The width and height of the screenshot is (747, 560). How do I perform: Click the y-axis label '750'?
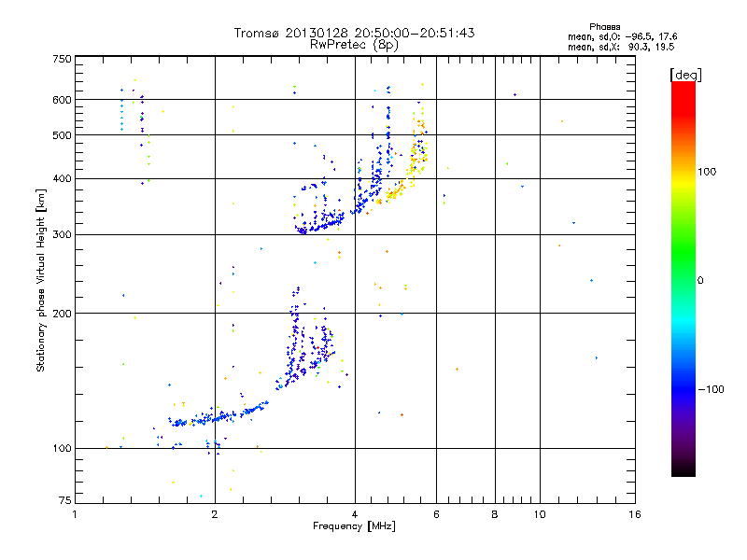coord(63,59)
